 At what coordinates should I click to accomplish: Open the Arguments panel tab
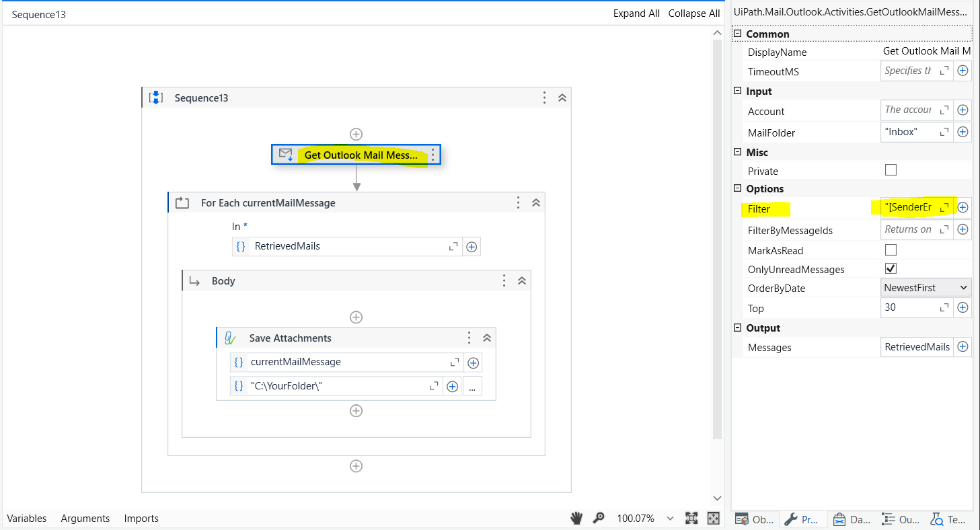85,519
